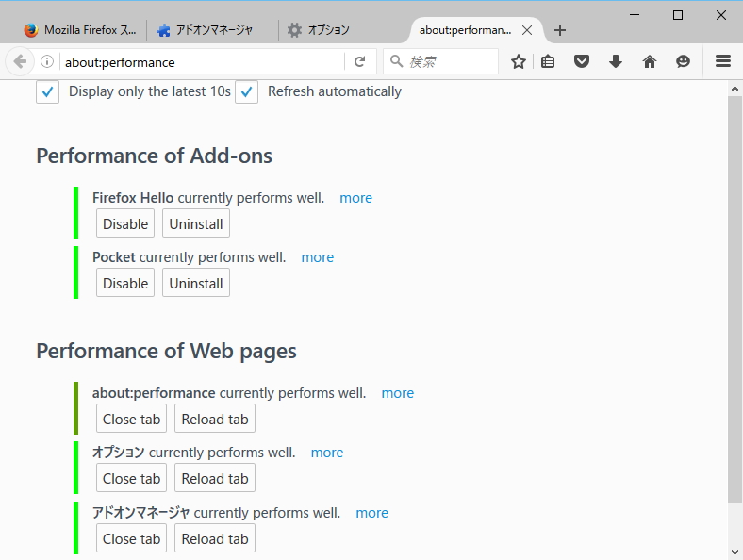Reload page using the refresh icon
The height and width of the screenshot is (560, 743).
coord(359,61)
